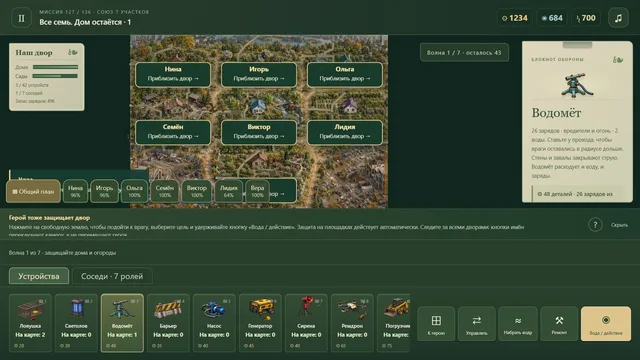Click the 'Герой тоже защищает двор' heading
640x360 pixels.
49,218
